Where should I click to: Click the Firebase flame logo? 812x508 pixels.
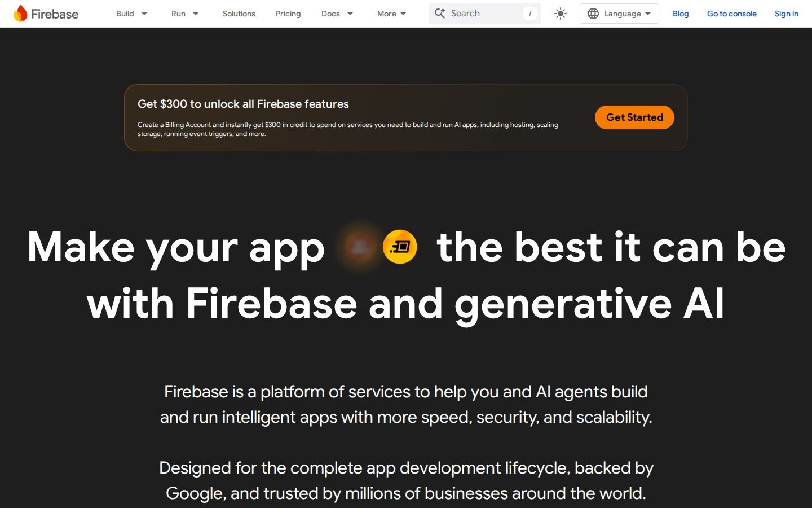coord(20,14)
